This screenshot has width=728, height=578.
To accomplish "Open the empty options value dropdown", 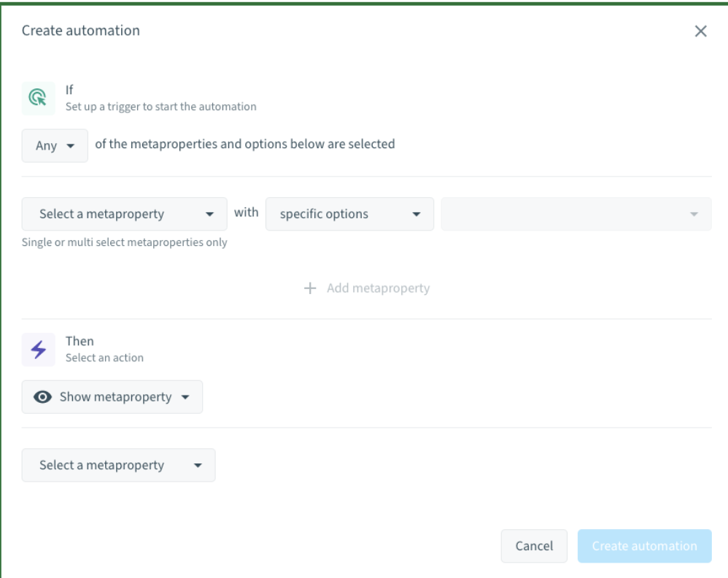I will click(576, 214).
